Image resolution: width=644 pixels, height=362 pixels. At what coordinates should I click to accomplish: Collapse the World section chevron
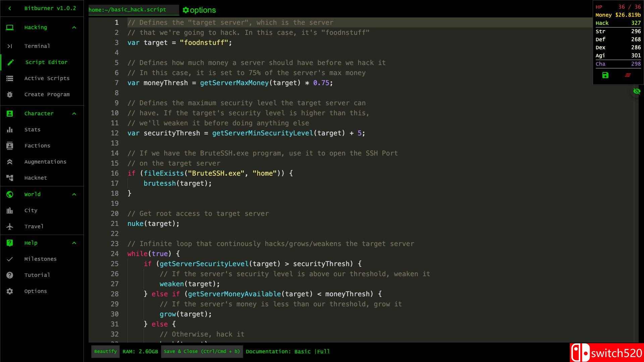point(74,194)
